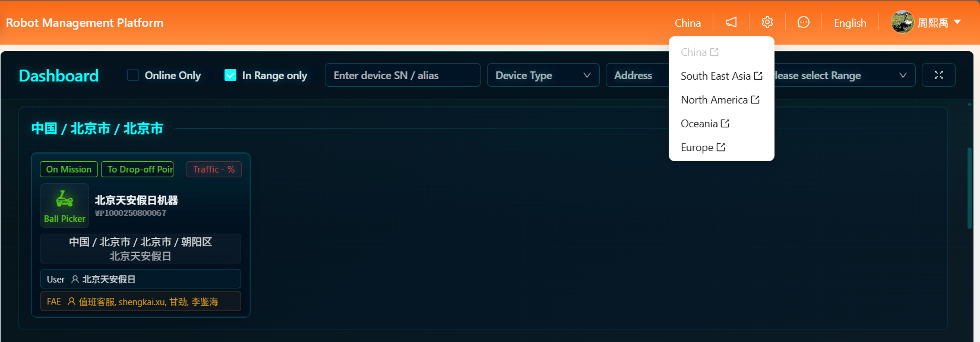Click the fullscreen expand icon button
This screenshot has height=342, width=980.
(939, 75)
